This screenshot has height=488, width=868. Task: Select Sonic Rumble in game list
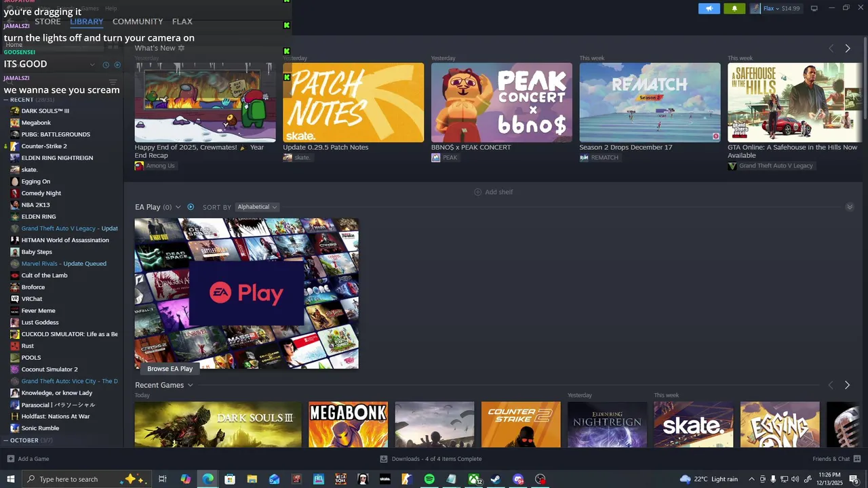tap(40, 428)
